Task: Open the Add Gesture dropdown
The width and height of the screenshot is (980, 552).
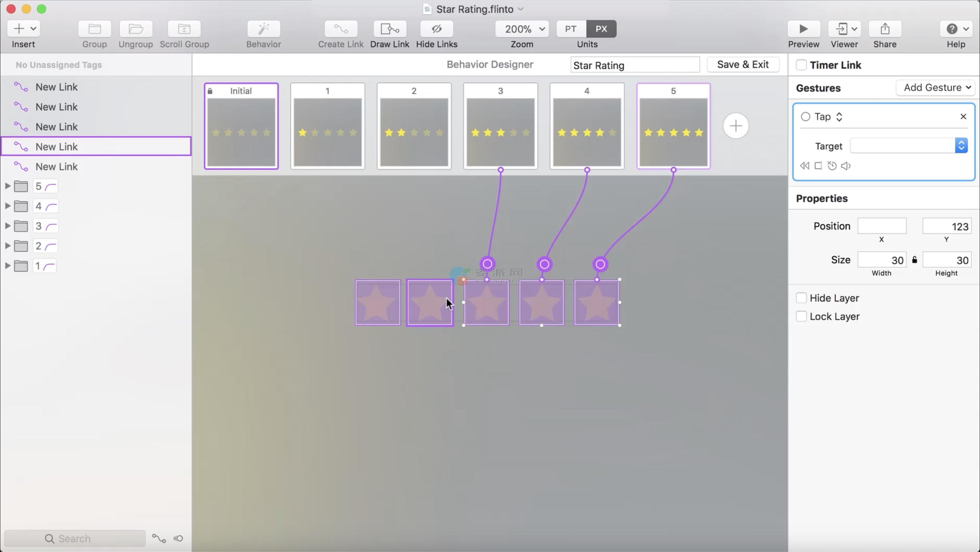Action: coord(936,88)
